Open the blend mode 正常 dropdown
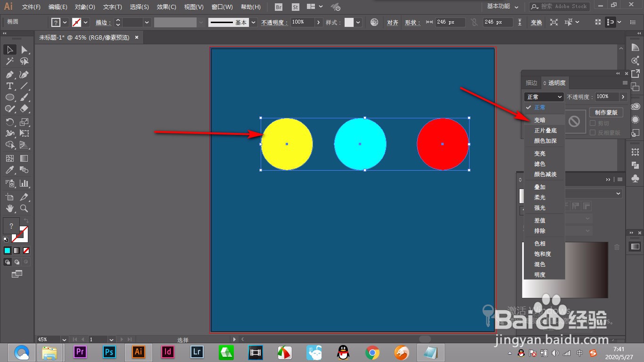644x362 pixels. click(544, 97)
